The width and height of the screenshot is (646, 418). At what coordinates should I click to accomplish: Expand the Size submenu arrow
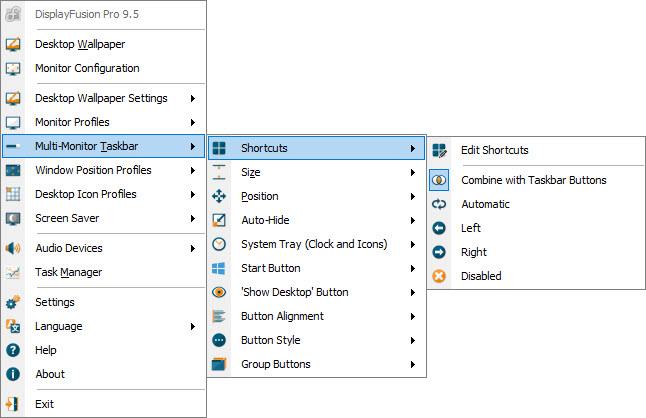[413, 172]
